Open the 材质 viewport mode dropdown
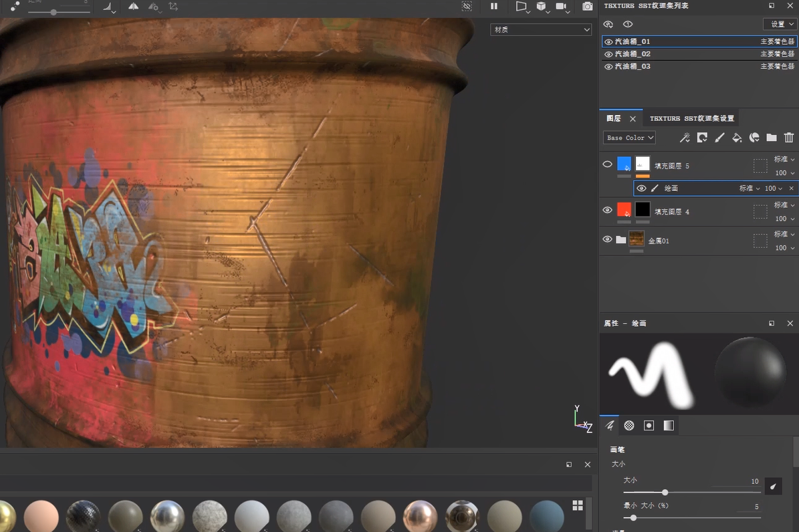Viewport: 799px width, 532px height. point(541,29)
